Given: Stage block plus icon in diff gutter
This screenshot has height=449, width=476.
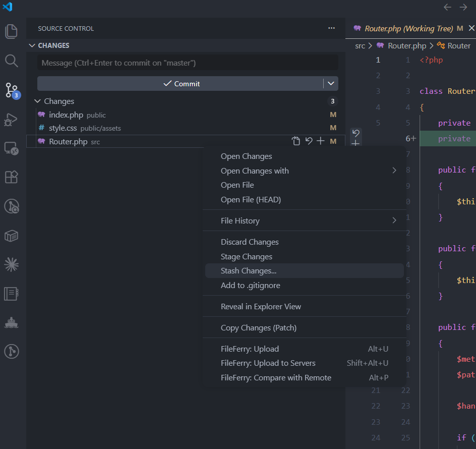Looking at the screenshot, I should [x=356, y=143].
